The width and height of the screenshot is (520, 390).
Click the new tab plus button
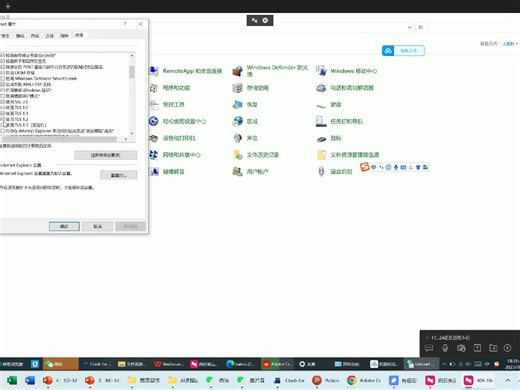8,6
